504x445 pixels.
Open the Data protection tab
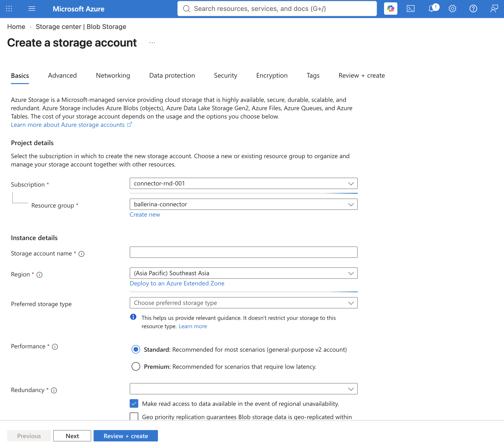pyautogui.click(x=172, y=76)
